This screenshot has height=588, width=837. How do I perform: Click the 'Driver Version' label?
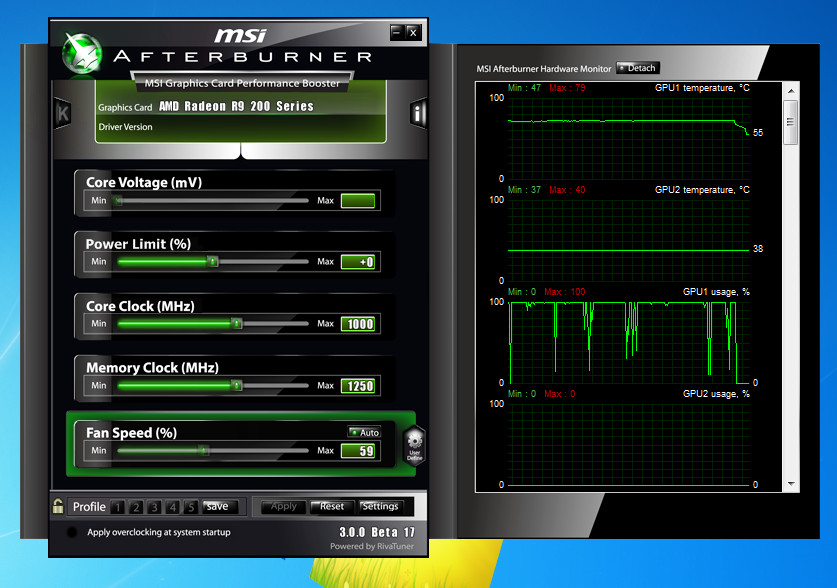125,127
